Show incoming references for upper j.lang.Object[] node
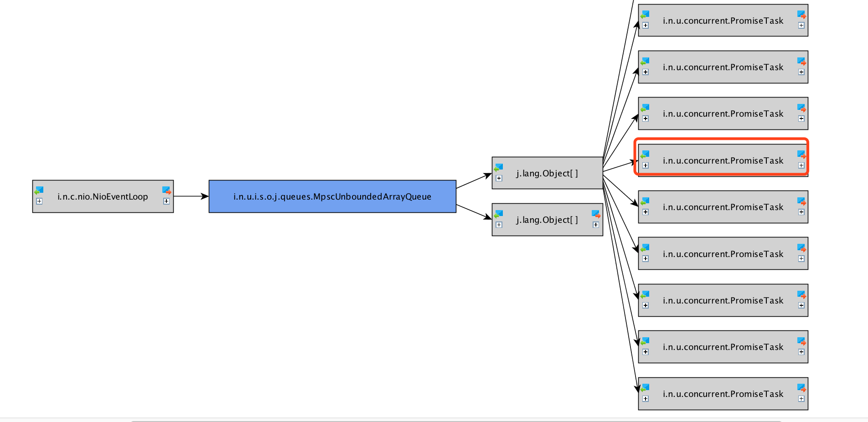Image resolution: width=868 pixels, height=422 pixels. click(x=499, y=167)
